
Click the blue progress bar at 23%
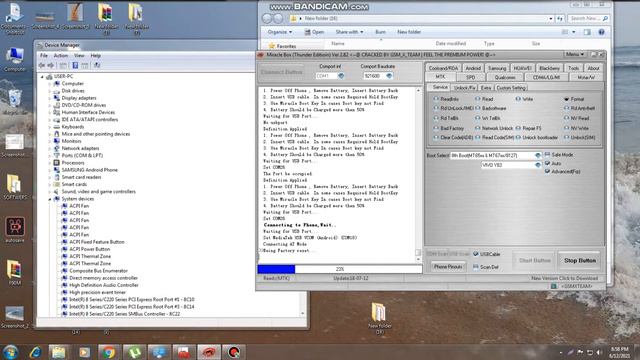(276, 269)
